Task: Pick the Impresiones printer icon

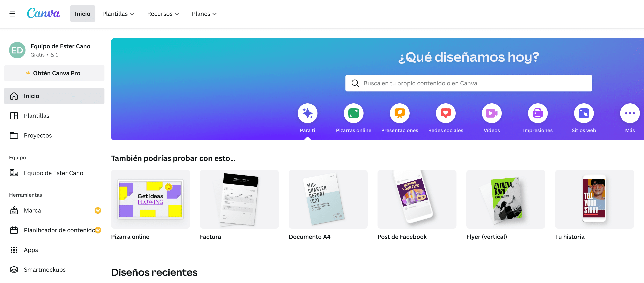Action: (x=537, y=113)
